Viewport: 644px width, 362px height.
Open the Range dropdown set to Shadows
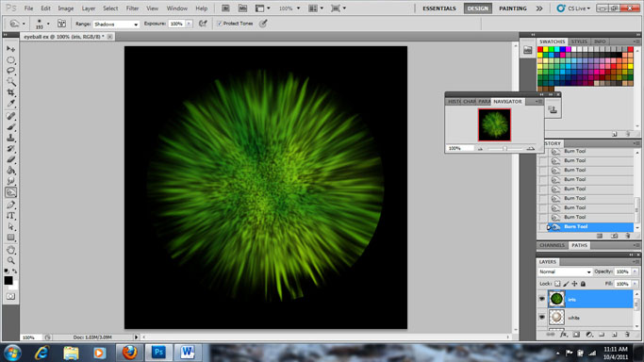(x=116, y=25)
